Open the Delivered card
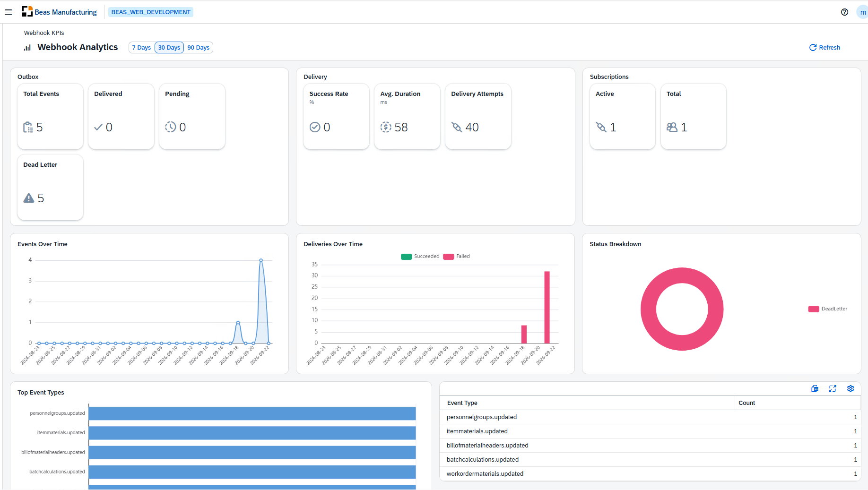This screenshot has width=868, height=490. [x=121, y=117]
